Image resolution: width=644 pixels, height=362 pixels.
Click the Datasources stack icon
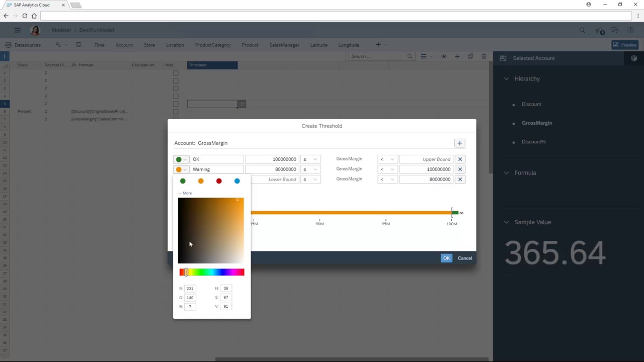pos(9,45)
